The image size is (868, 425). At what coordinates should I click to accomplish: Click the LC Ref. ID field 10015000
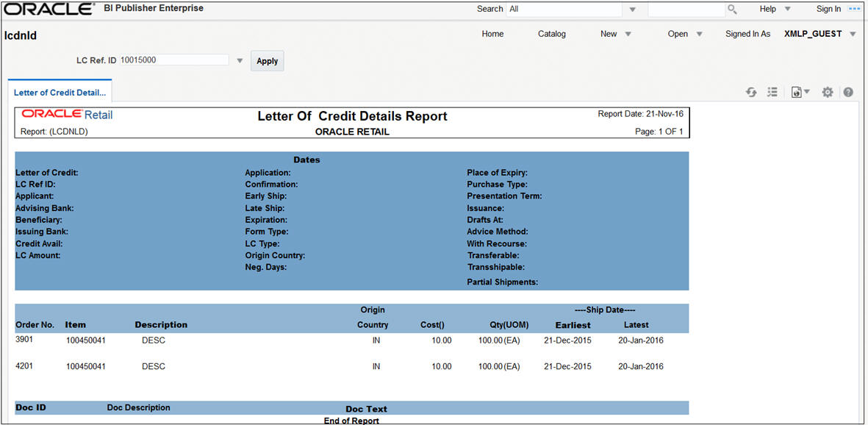pos(174,60)
